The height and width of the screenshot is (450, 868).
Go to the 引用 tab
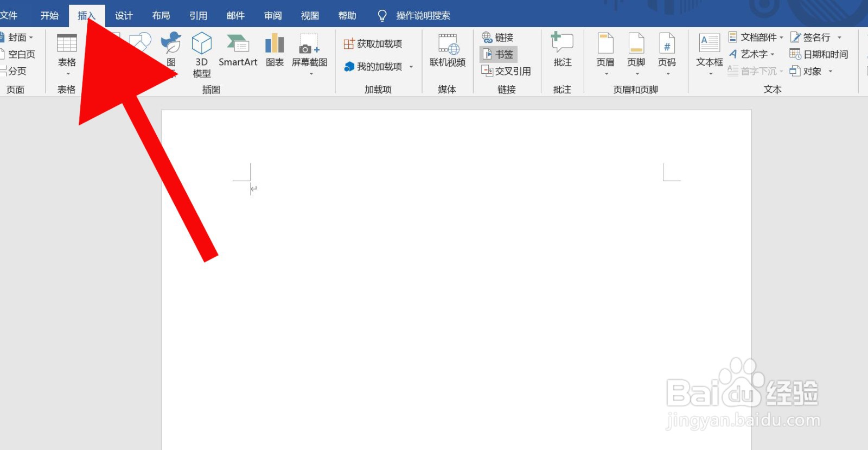point(199,16)
